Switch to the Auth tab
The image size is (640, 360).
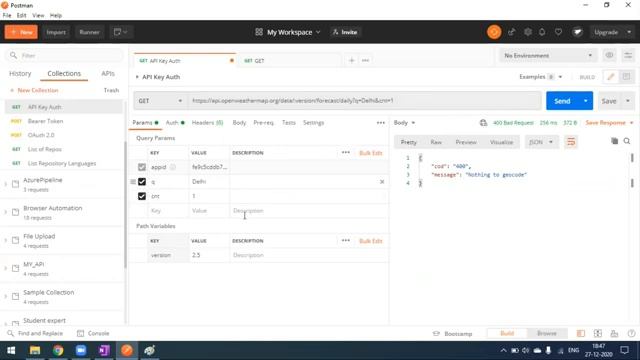pos(175,122)
